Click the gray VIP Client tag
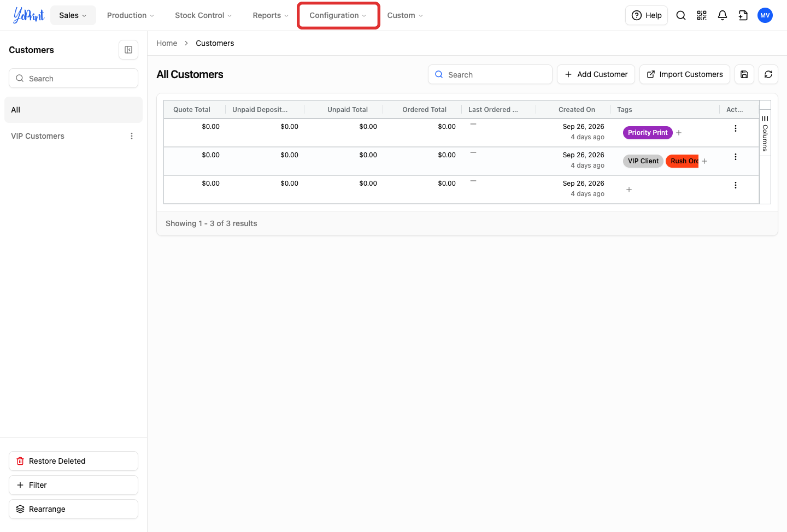 pos(643,161)
